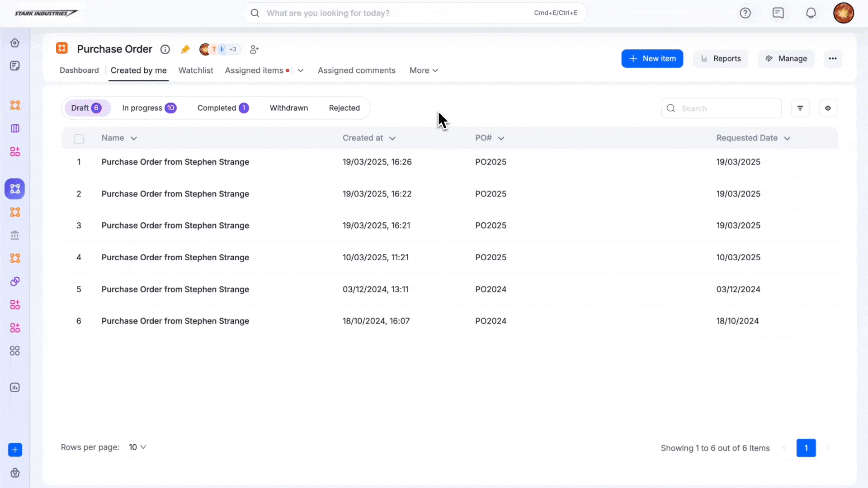The image size is (868, 488).
Task: Open the home icon in sidebar
Action: [x=15, y=43]
